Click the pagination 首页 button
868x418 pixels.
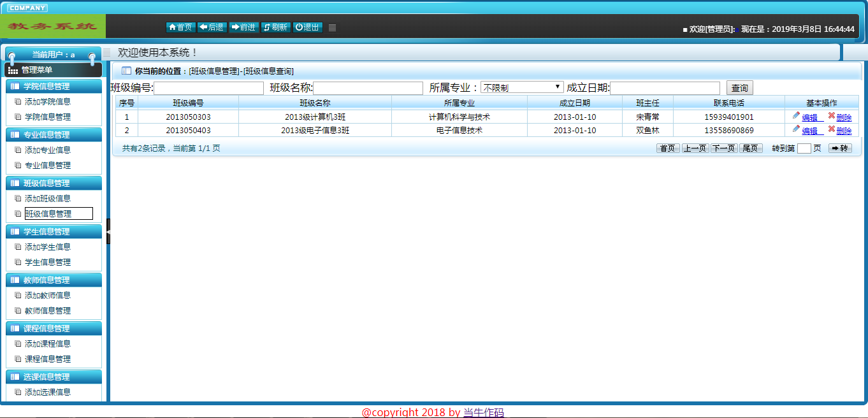pos(668,148)
